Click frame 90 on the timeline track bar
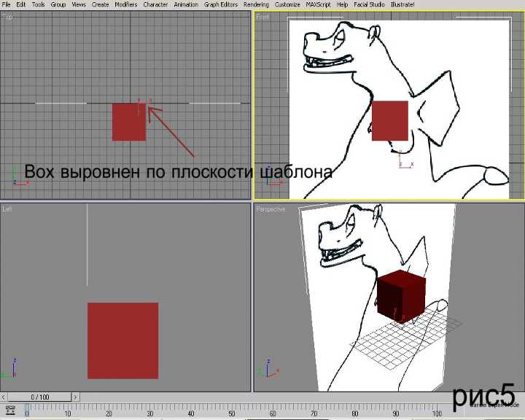 tap(395, 408)
